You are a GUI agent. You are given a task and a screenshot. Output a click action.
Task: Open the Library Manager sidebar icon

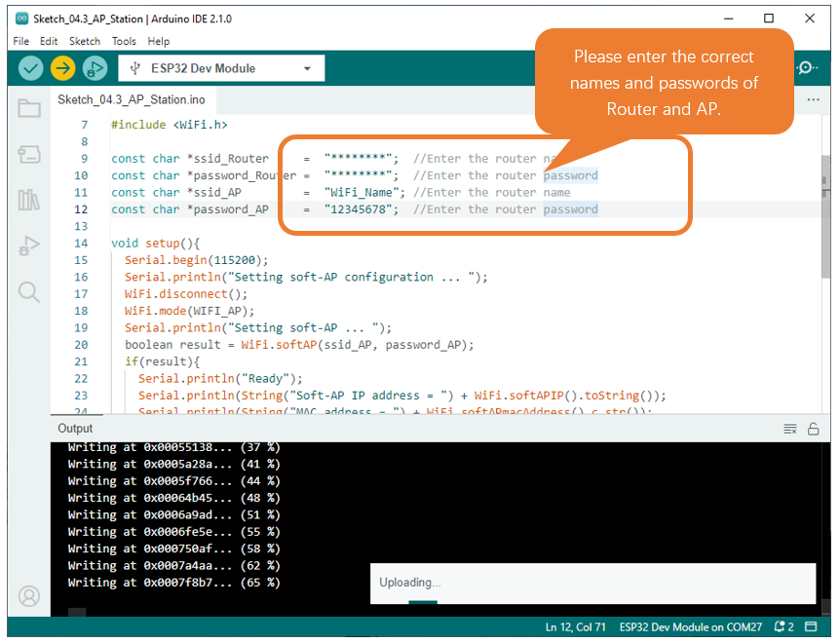pos(29,200)
